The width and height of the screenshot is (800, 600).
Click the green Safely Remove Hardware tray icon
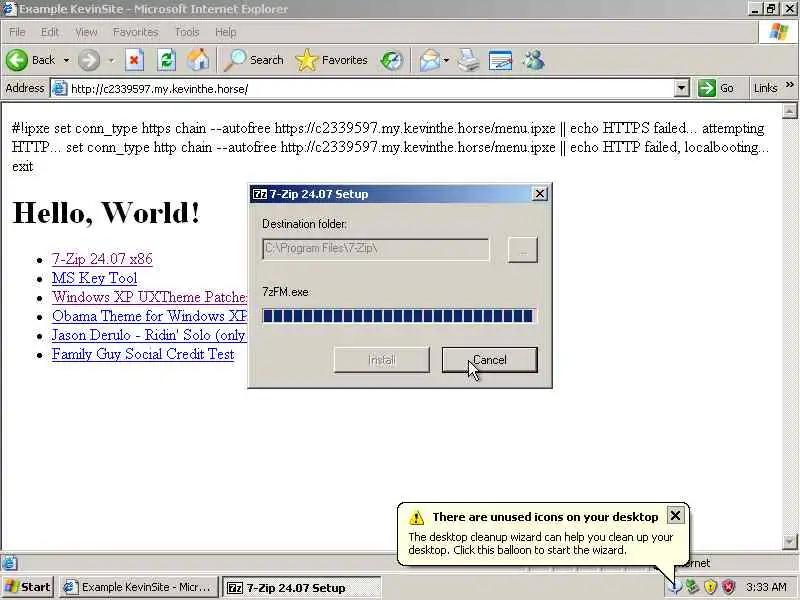[692, 587]
